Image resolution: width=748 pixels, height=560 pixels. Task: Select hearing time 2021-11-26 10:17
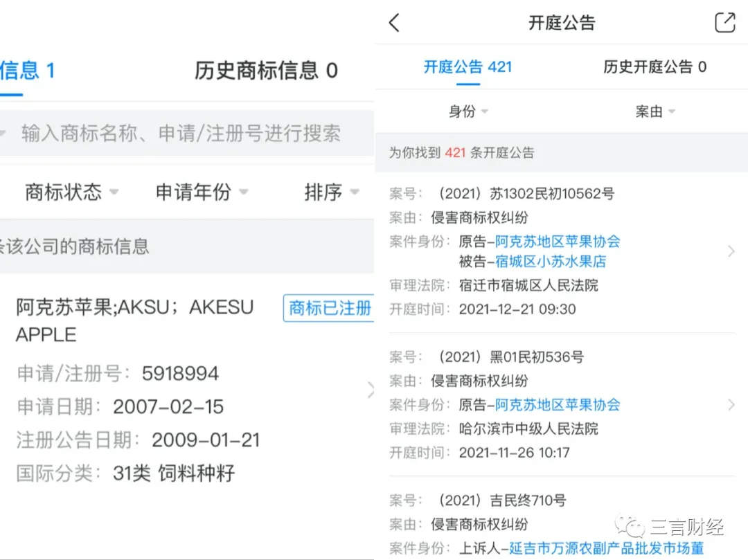click(x=514, y=452)
